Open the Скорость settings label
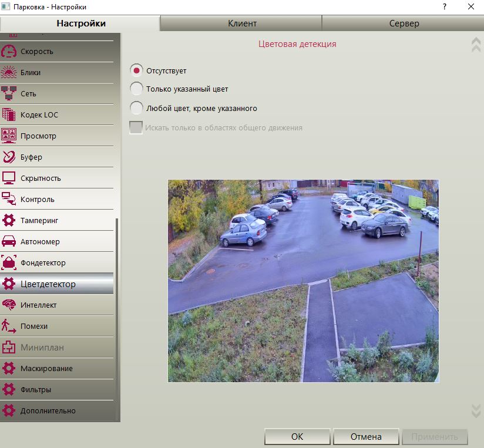 click(x=37, y=52)
